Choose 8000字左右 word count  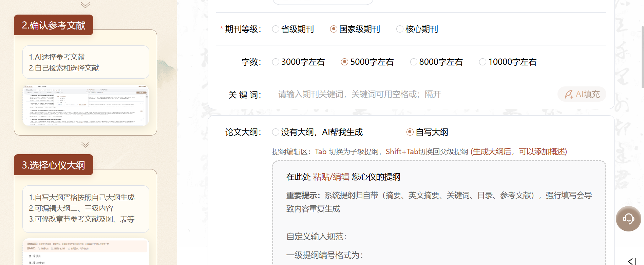436,62
